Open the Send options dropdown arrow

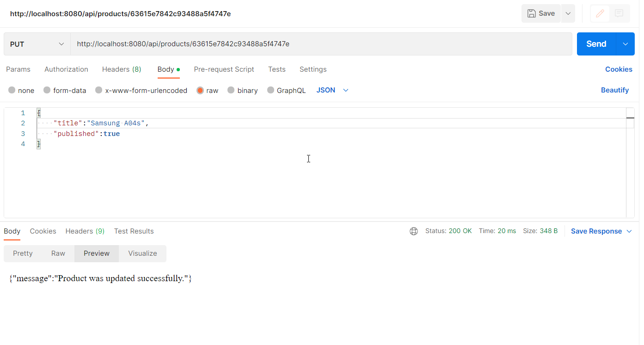point(626,44)
